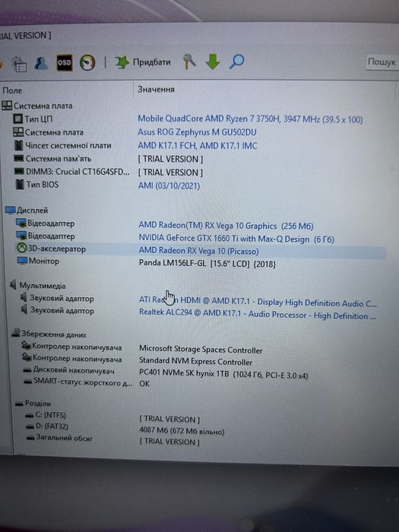The width and height of the screenshot is (399, 532).
Task: Click the user profile icon in toolbar
Action: pyautogui.click(x=41, y=63)
